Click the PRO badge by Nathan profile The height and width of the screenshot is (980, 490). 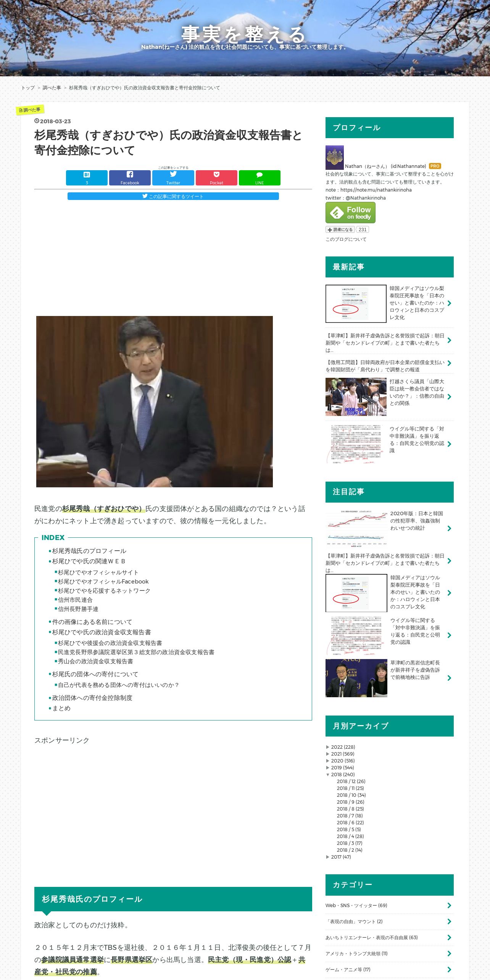(x=435, y=166)
